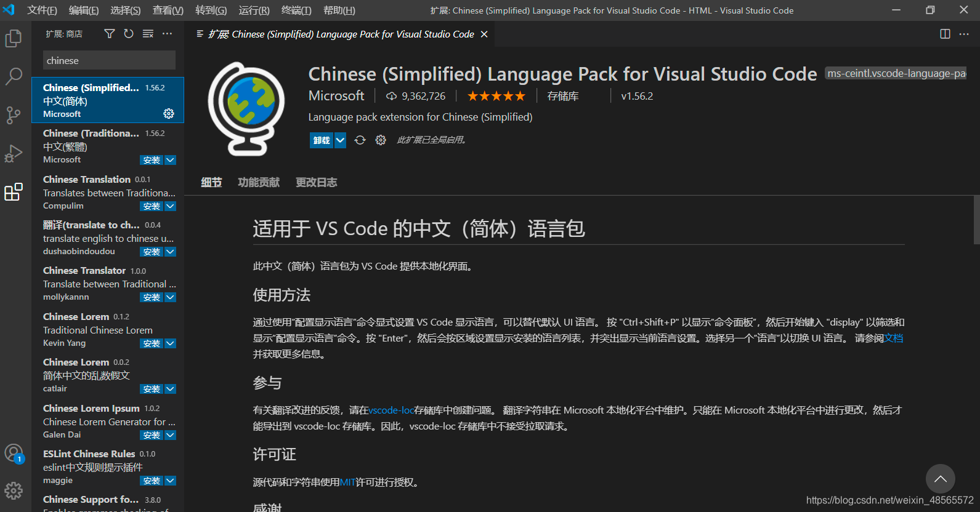Click the install count 9,362,726
Image resolution: width=980 pixels, height=512 pixels.
coord(416,96)
